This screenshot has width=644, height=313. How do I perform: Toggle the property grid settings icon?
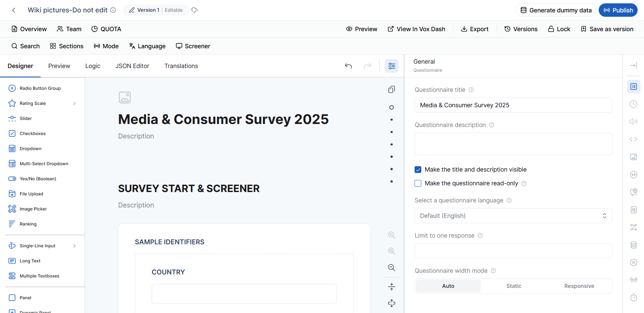click(x=391, y=66)
